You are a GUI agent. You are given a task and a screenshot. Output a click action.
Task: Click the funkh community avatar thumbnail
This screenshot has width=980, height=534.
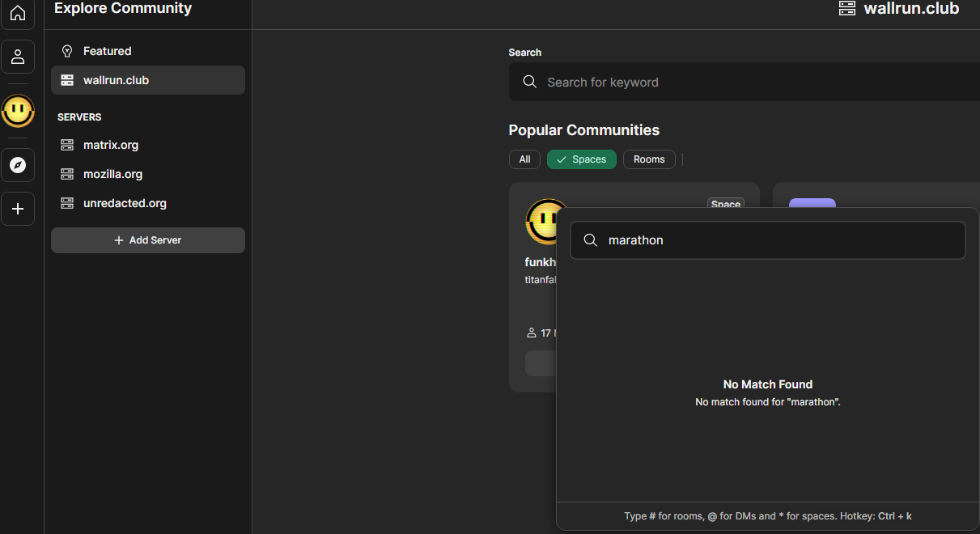[541, 222]
